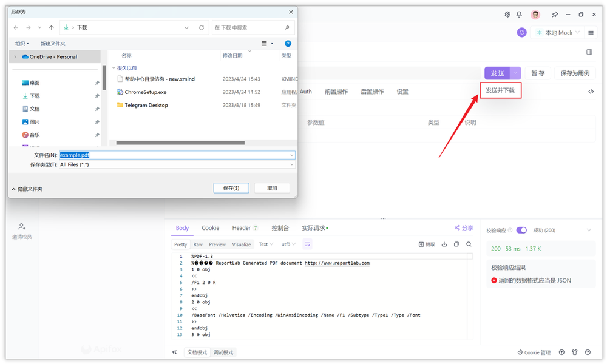Copy the response body using copy icon
607x364 pixels.
456,244
